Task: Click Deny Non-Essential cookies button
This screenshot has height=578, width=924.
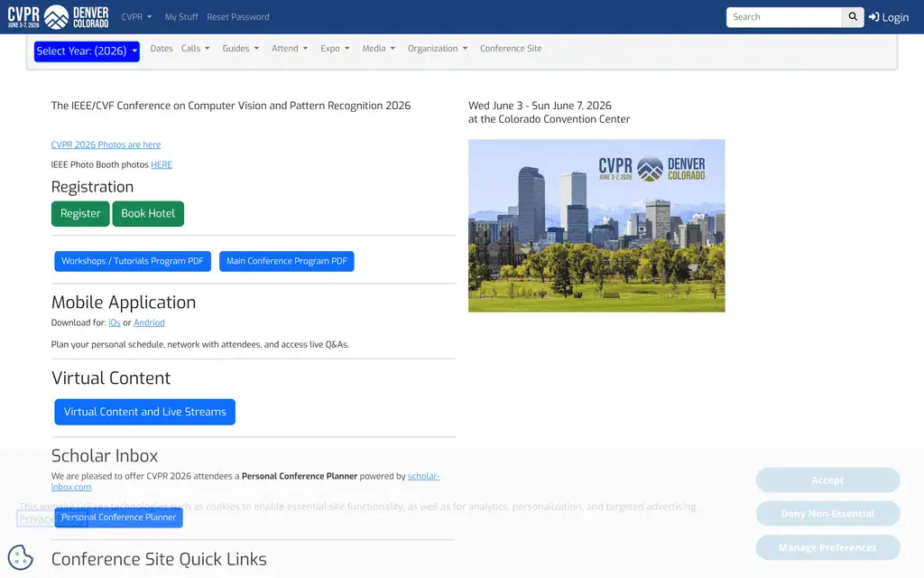Action: pos(827,514)
